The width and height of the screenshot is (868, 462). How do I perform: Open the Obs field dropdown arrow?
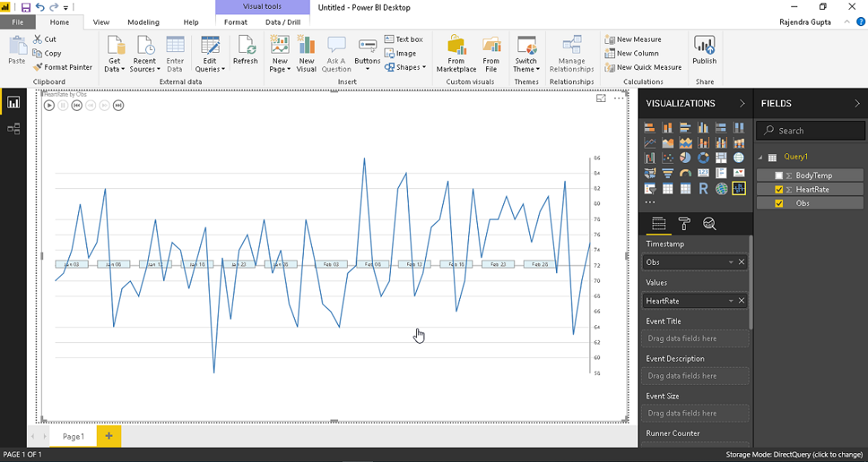coord(731,262)
